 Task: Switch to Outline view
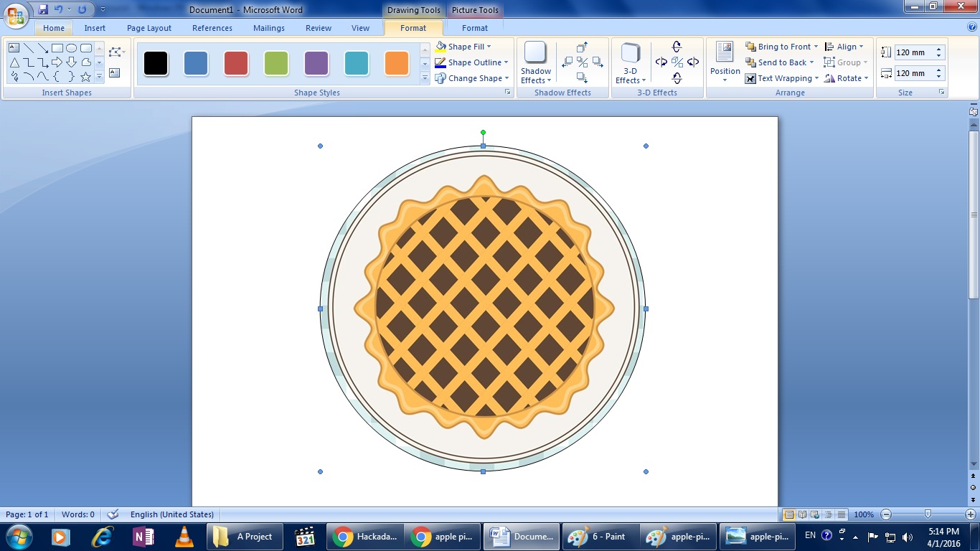click(x=829, y=514)
